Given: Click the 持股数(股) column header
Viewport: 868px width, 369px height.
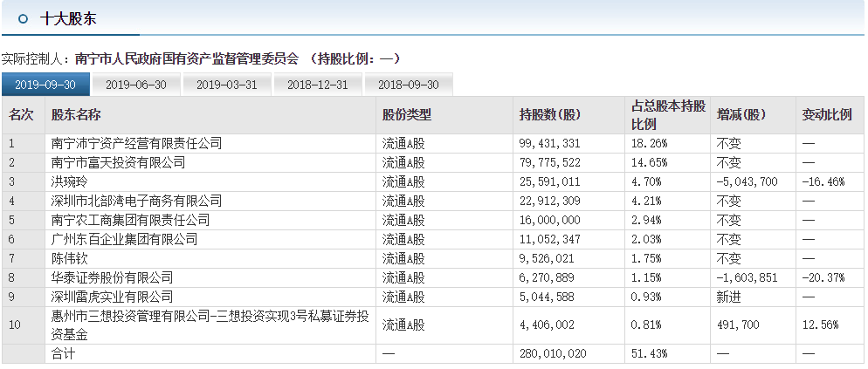Looking at the screenshot, I should [x=549, y=115].
